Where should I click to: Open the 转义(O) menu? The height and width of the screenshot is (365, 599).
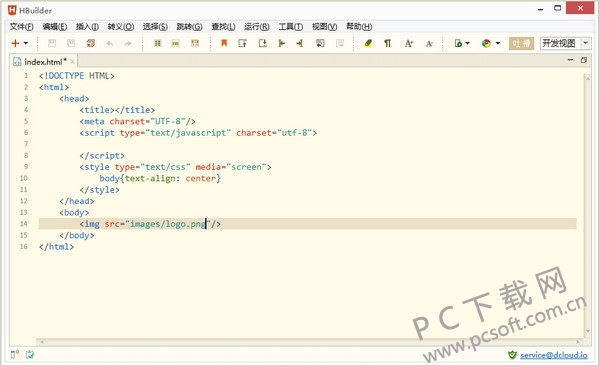click(121, 26)
